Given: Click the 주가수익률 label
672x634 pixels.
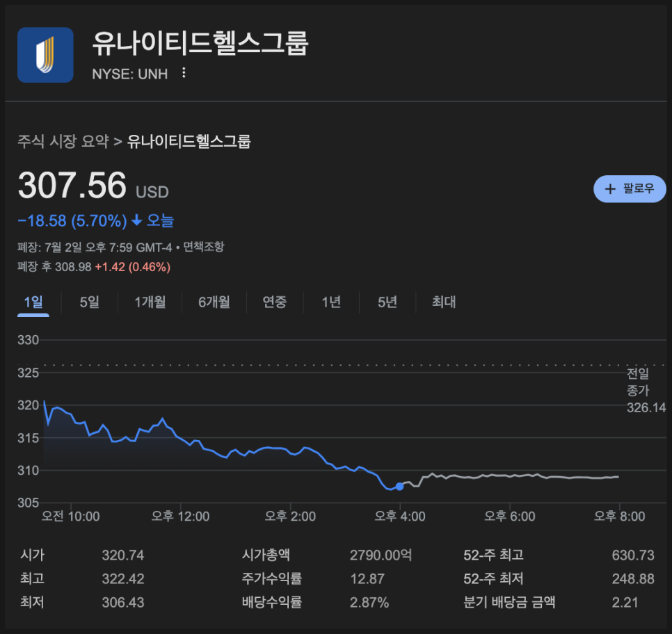Looking at the screenshot, I should click(272, 579).
